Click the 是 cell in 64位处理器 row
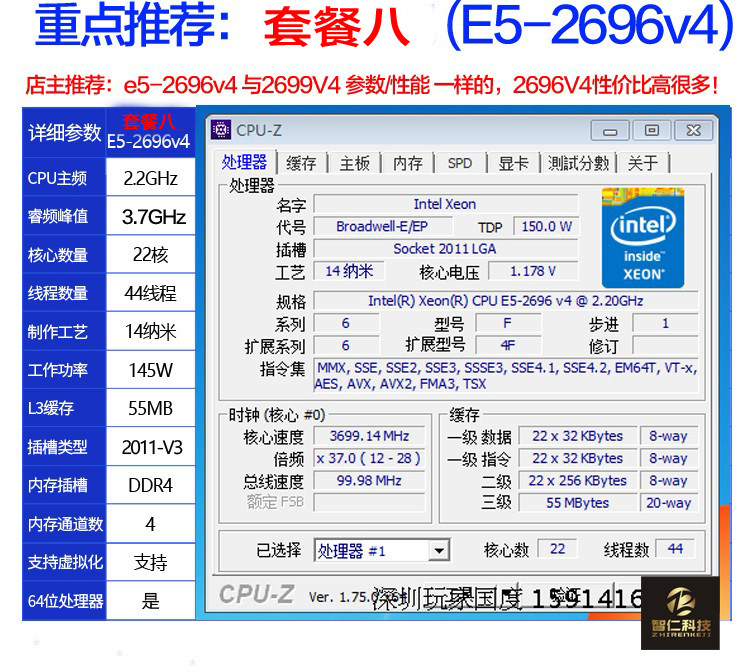The image size is (750, 672). [150, 601]
